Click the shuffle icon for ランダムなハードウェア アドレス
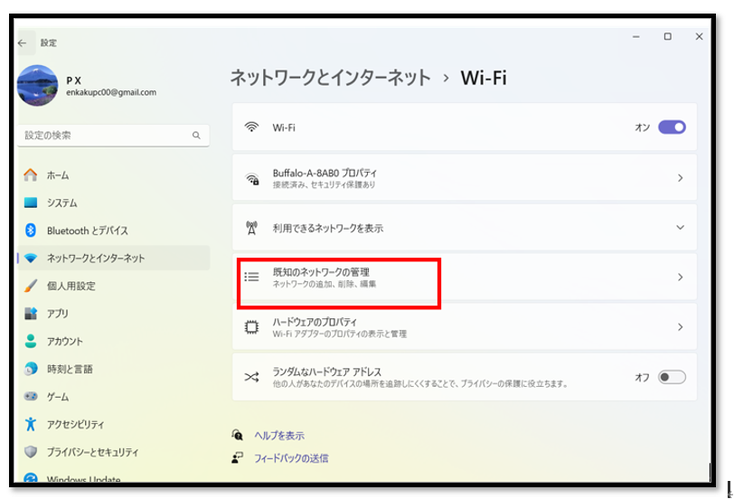Viewport: 734px width, 499px height. [251, 377]
